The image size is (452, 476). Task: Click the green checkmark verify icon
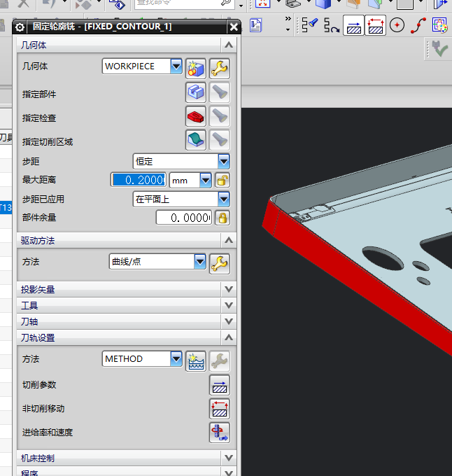click(440, 48)
